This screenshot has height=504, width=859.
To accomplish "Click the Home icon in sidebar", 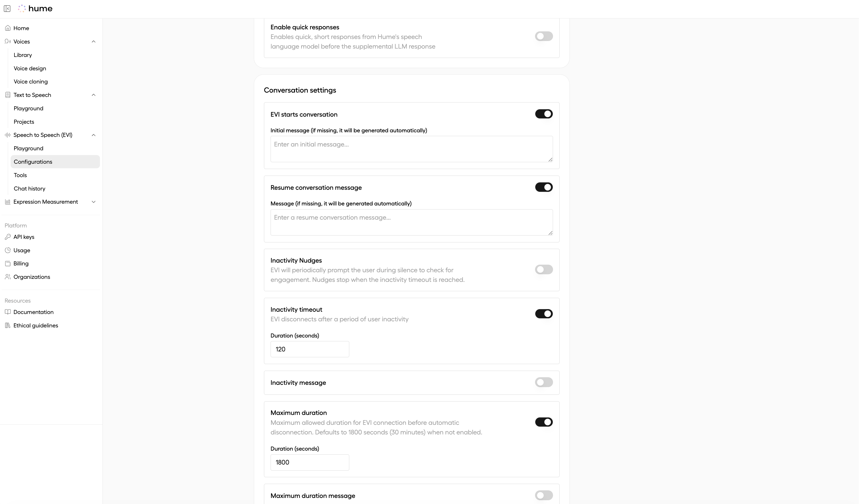I will [8, 28].
